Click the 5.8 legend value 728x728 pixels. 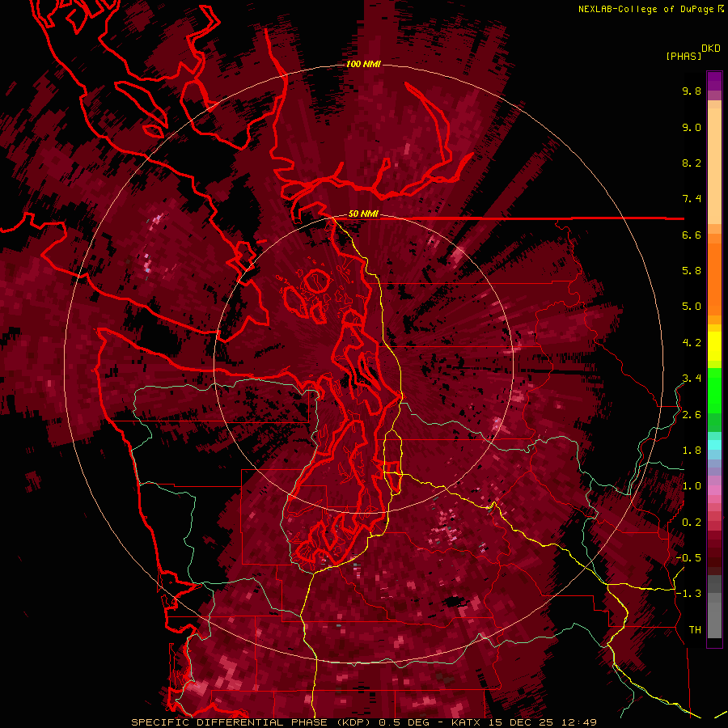(692, 271)
